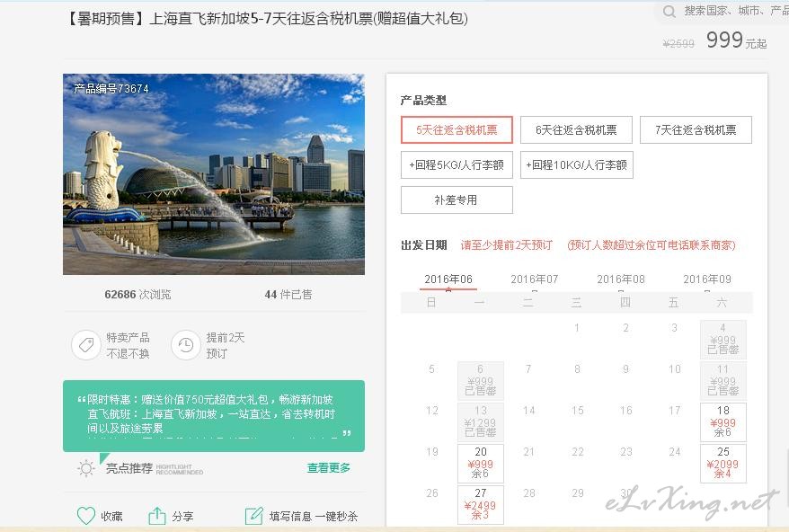Click 分享 share link

click(x=182, y=517)
